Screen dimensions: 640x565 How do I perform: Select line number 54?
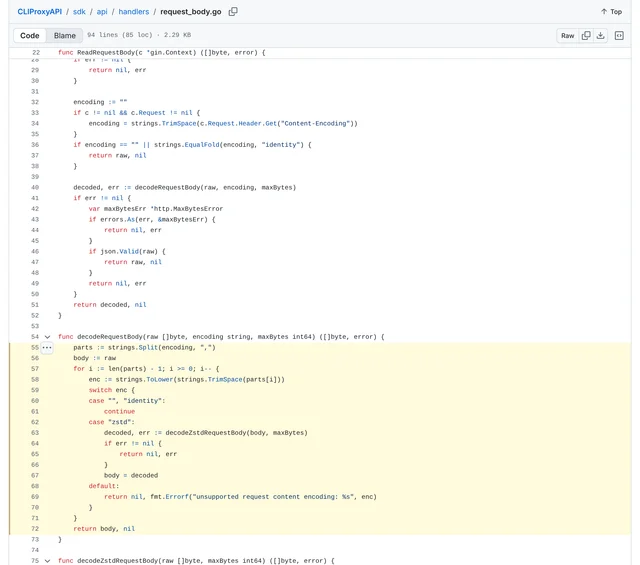[x=35, y=337]
